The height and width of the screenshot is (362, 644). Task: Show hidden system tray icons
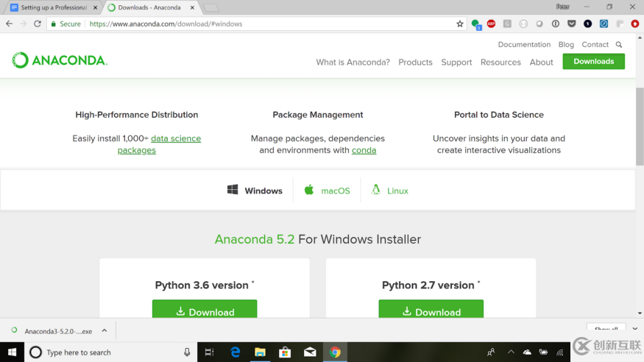click(x=511, y=352)
